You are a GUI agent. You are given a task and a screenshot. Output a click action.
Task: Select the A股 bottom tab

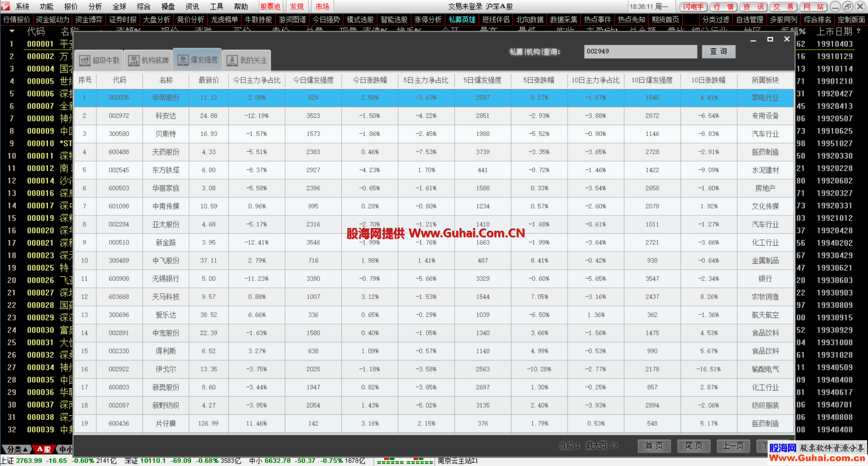coord(44,449)
